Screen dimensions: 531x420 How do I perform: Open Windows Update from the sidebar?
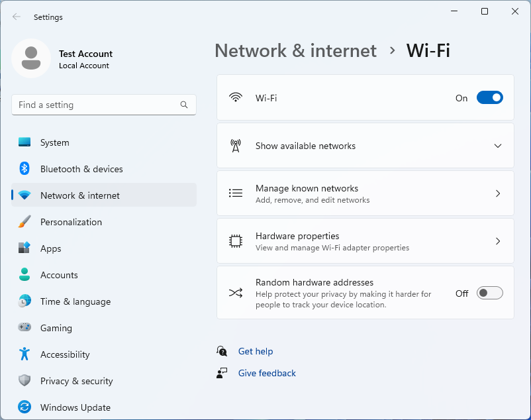coord(104,407)
